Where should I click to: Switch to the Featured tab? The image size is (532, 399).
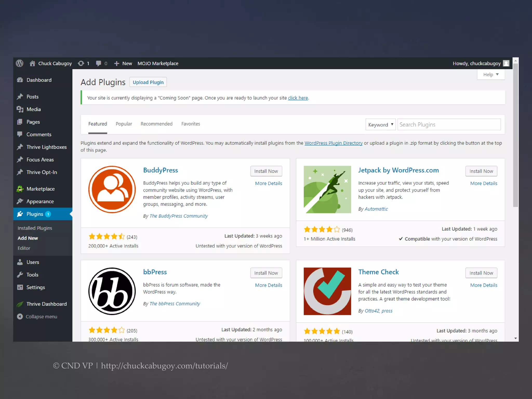(x=98, y=124)
